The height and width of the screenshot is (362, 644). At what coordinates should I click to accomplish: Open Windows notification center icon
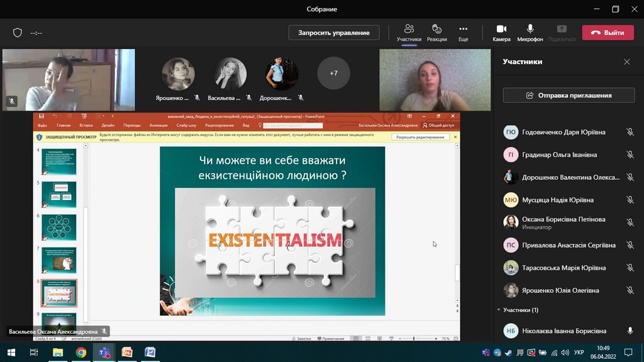coord(628,352)
